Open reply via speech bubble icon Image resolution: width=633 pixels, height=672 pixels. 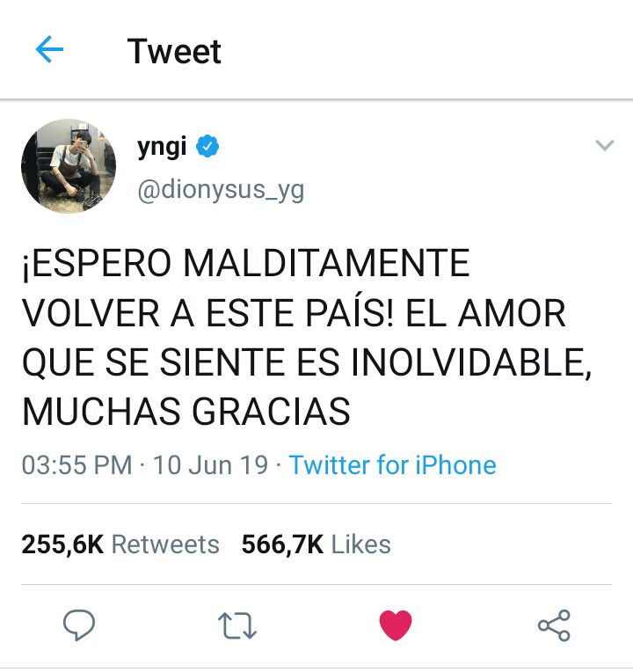(x=79, y=625)
